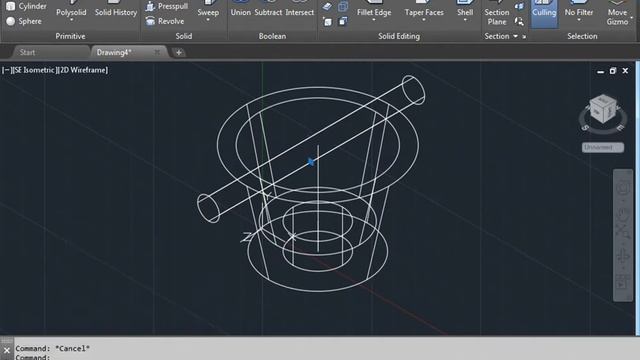The height and width of the screenshot is (360, 640).
Task: Close the Drawing4* tab
Action: (x=157, y=52)
